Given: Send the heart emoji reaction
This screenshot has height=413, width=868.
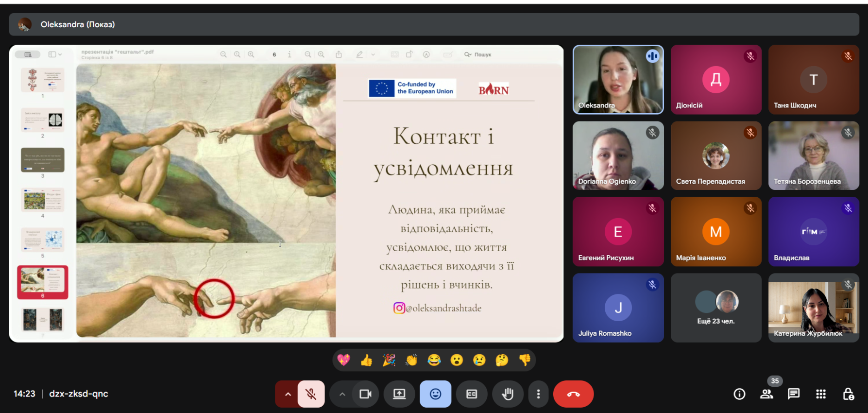Looking at the screenshot, I should [344, 360].
